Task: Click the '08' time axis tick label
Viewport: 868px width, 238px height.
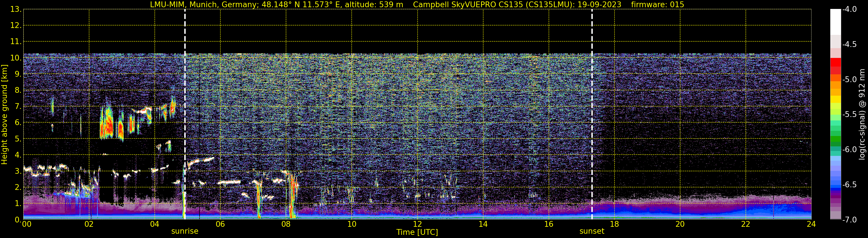Action: click(286, 224)
